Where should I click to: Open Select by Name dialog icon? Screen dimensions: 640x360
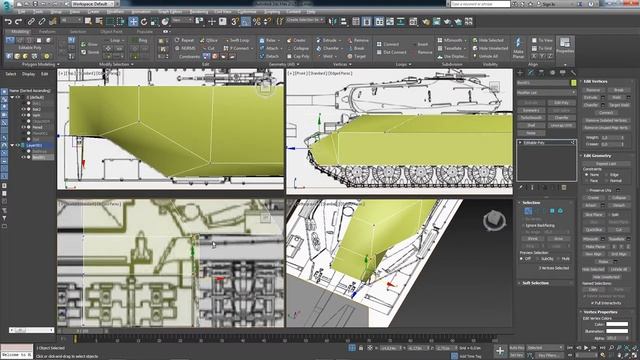[98, 21]
